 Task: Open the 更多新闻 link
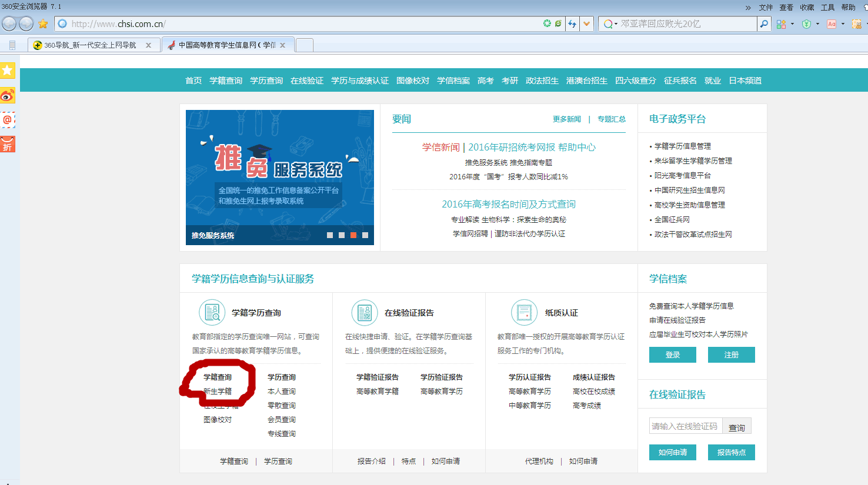567,119
